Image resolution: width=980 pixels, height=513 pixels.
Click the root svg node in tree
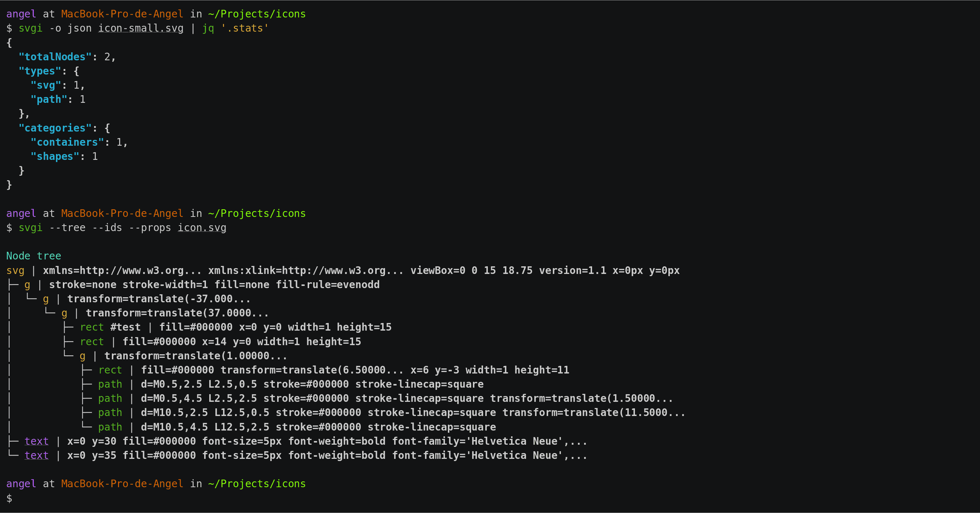coord(15,271)
